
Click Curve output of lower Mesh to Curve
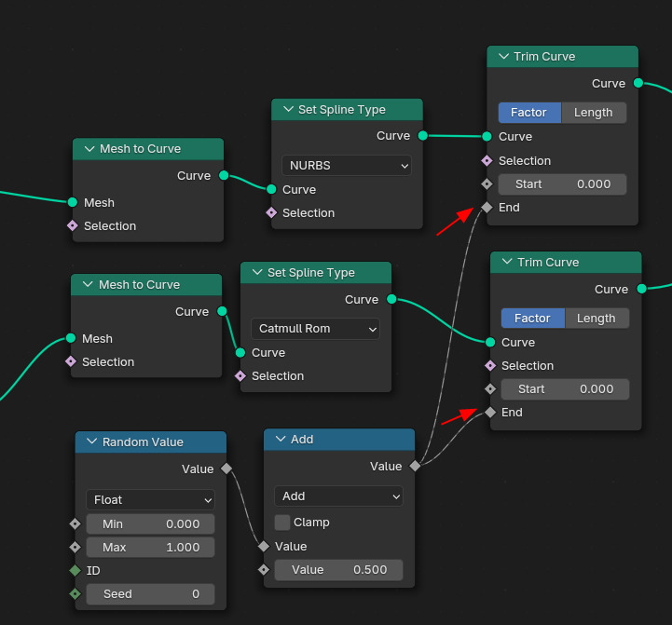pos(222,311)
